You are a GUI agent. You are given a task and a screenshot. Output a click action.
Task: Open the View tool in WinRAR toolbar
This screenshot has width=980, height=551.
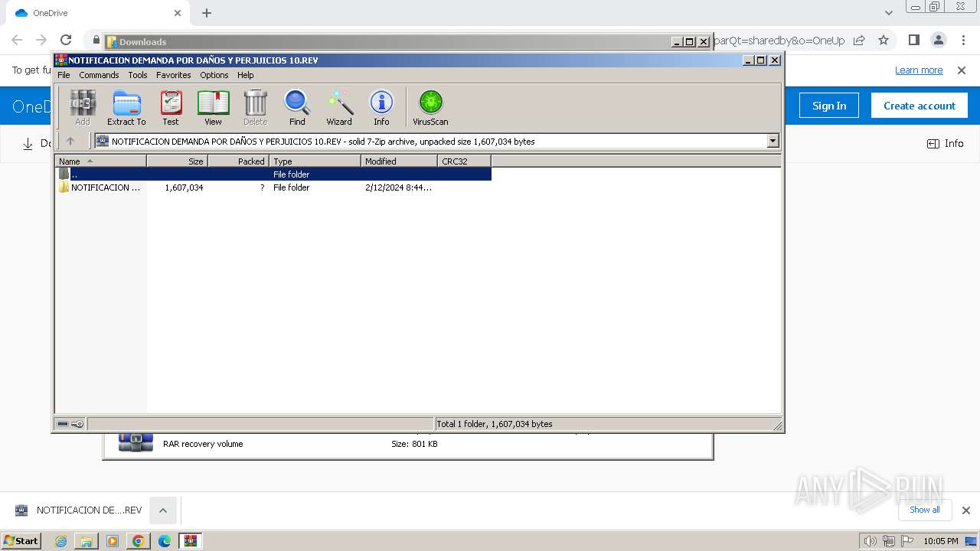(x=213, y=107)
